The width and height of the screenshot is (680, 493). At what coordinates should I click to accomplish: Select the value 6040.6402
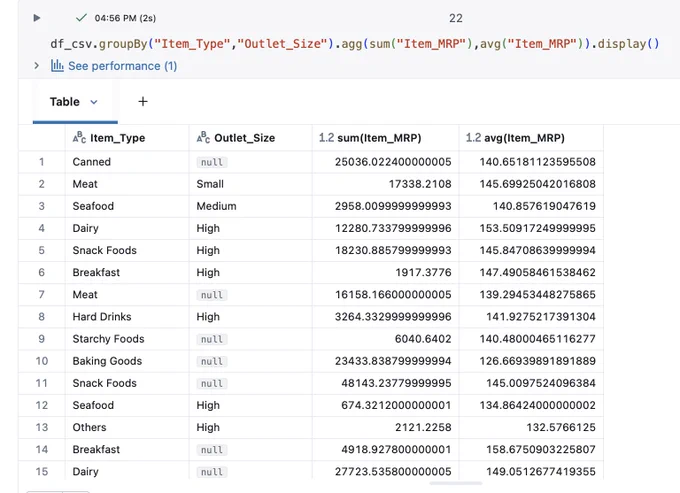[423, 339]
